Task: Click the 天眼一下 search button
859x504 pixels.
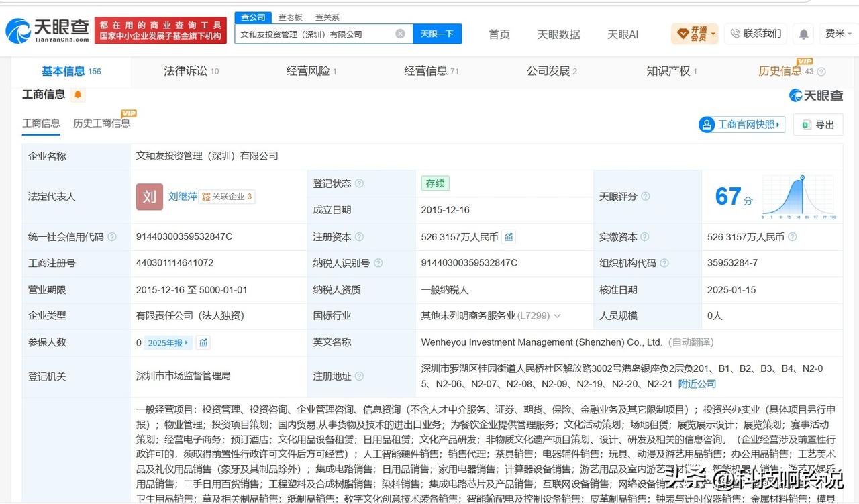Action: pos(437,34)
